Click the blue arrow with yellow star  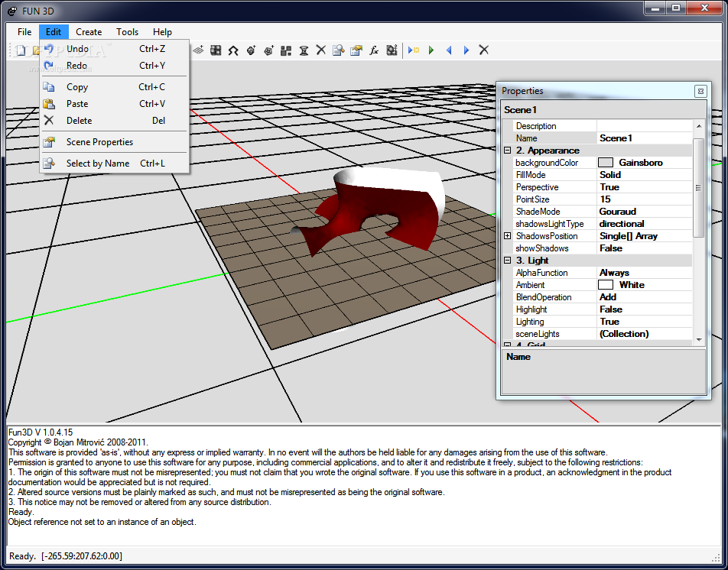coord(414,50)
